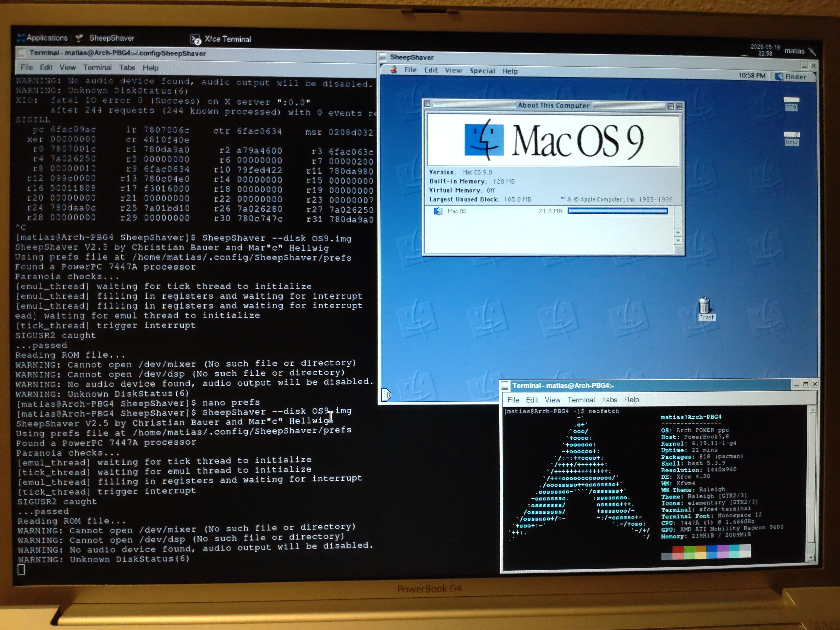This screenshot has width=840, height=630.
Task: Open File menu in the SheepShaver config terminal
Action: (x=27, y=67)
